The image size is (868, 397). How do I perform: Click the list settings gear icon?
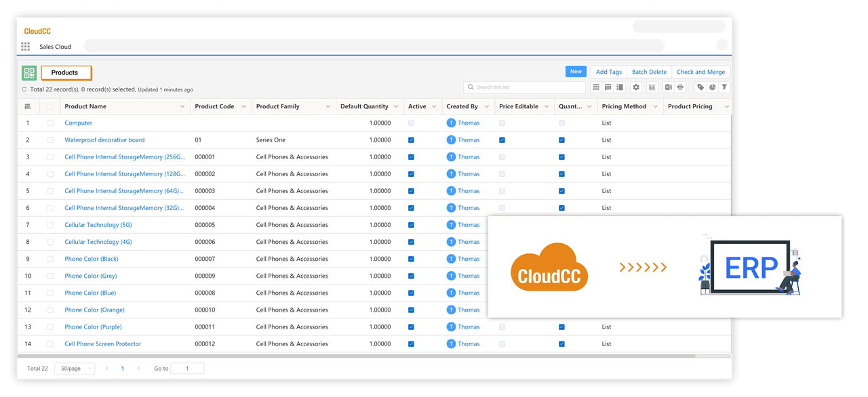(x=636, y=87)
